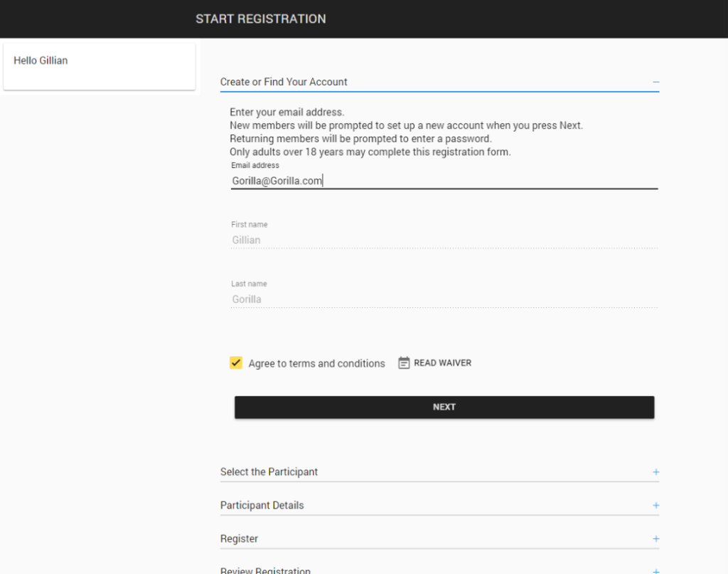Click into the Email address field
Screen dimensions: 728x574
click(444, 181)
